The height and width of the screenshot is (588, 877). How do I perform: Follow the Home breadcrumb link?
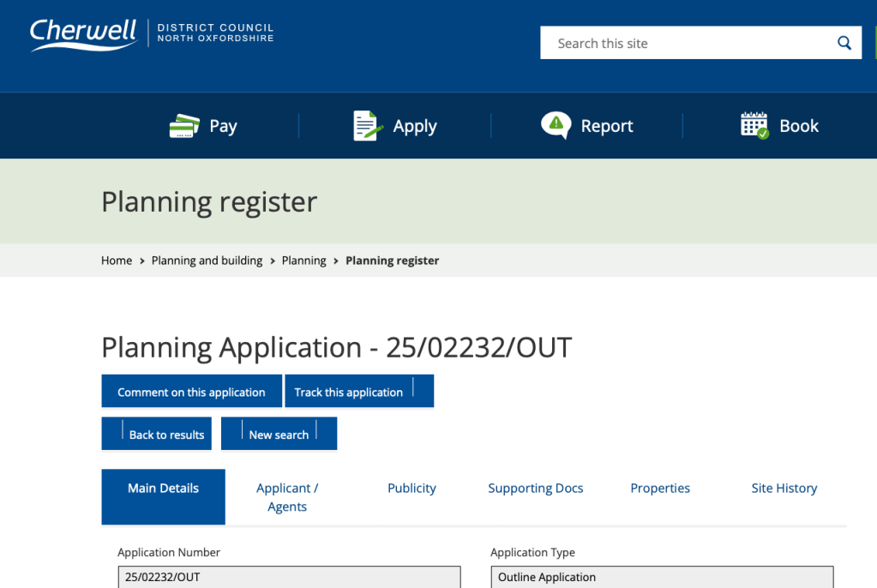click(x=117, y=261)
